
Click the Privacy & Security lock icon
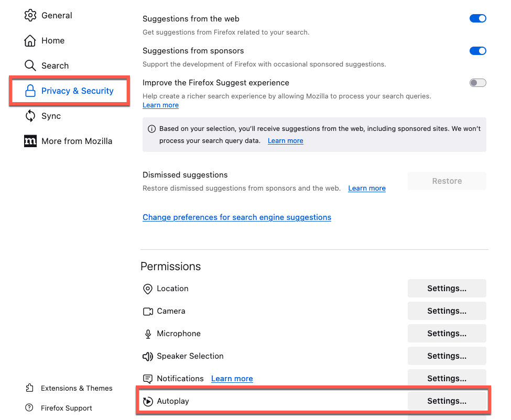click(x=31, y=91)
